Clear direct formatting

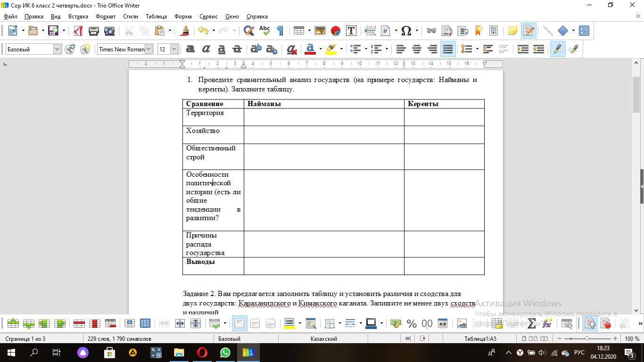(x=292, y=49)
